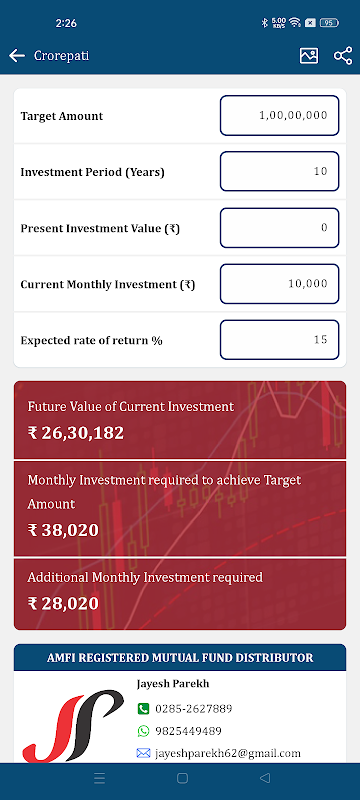Viewport: 360px width, 800px height.
Task: Tap the email envelope icon
Action: [x=143, y=753]
